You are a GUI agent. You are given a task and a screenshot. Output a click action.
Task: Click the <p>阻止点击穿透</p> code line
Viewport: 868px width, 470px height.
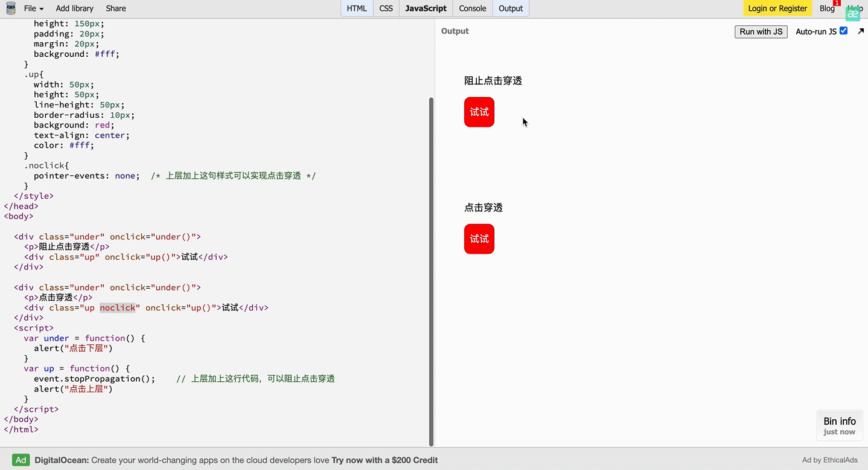tap(67, 246)
